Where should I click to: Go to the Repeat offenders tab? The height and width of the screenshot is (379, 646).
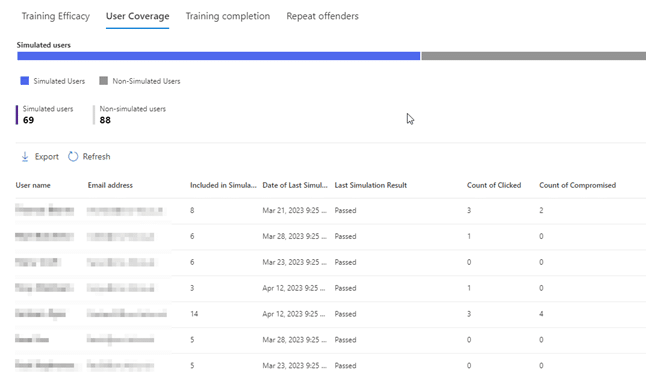[x=323, y=16]
